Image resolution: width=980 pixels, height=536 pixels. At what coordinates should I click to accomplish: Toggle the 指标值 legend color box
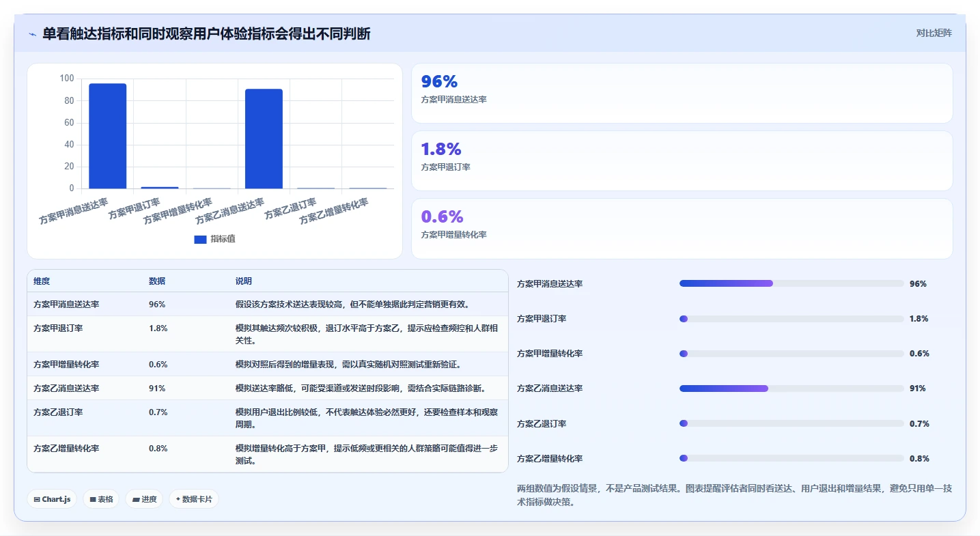pyautogui.click(x=200, y=239)
